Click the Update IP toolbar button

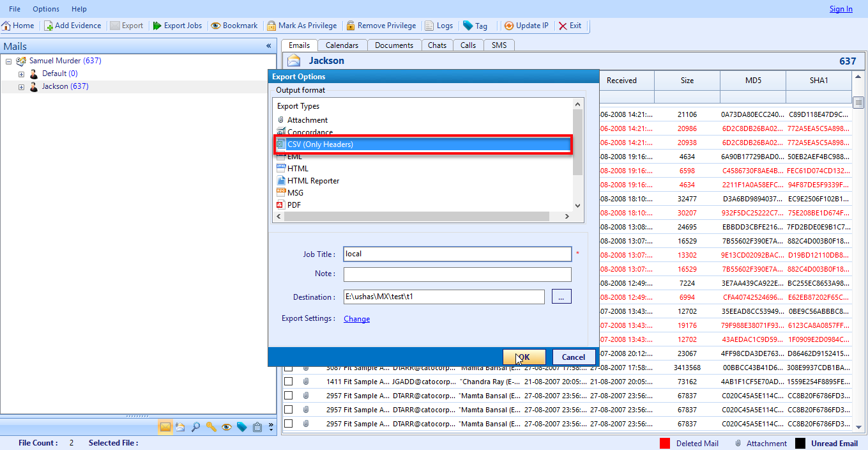[526, 26]
